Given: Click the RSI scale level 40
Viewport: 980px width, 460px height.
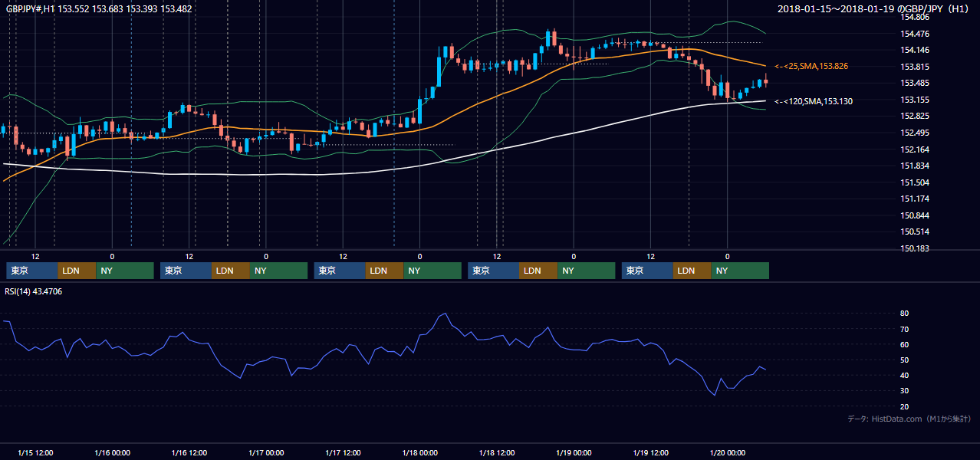Looking at the screenshot, I should click(905, 375).
